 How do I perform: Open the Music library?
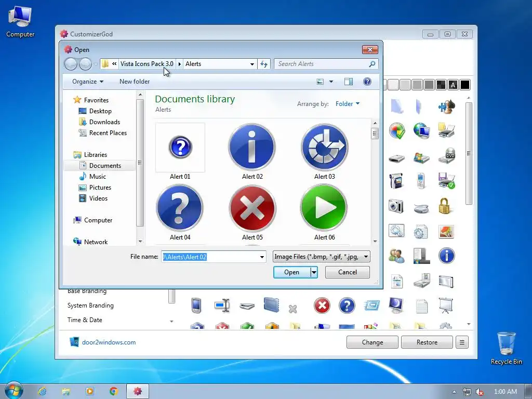pyautogui.click(x=97, y=177)
